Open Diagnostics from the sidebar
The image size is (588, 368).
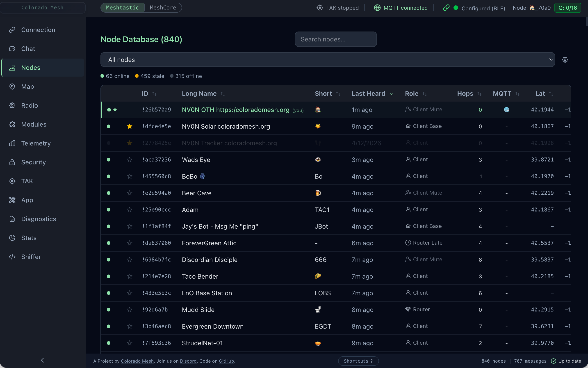point(43,219)
